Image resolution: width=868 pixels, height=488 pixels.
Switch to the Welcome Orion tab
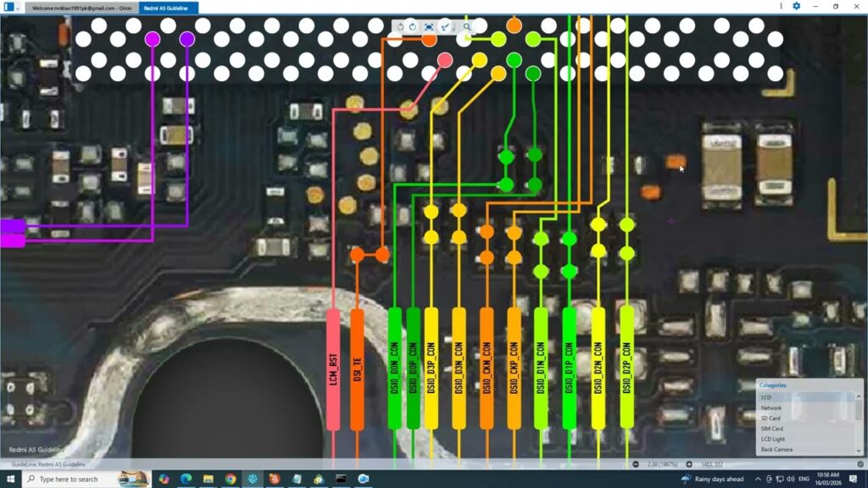click(82, 7)
